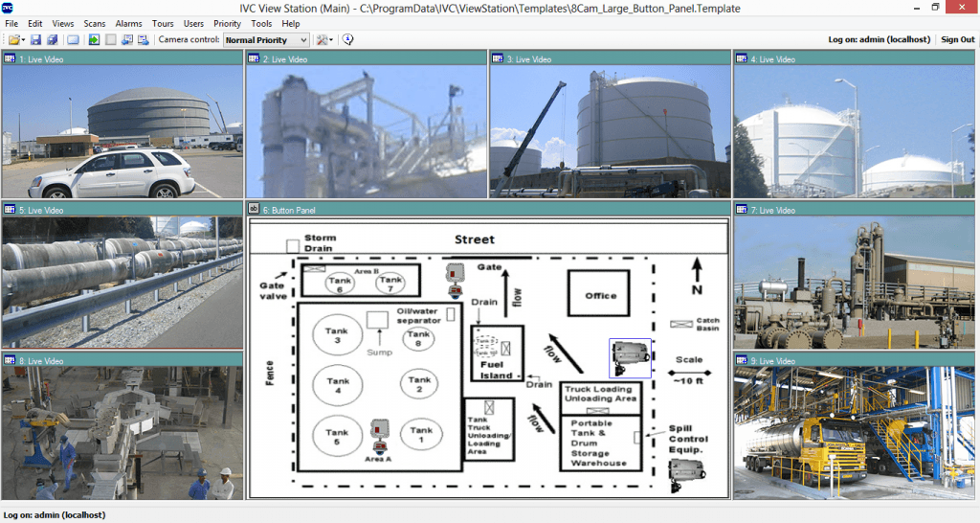
Task: Expand the arrow beside the open folder icon
Action: tap(23, 40)
